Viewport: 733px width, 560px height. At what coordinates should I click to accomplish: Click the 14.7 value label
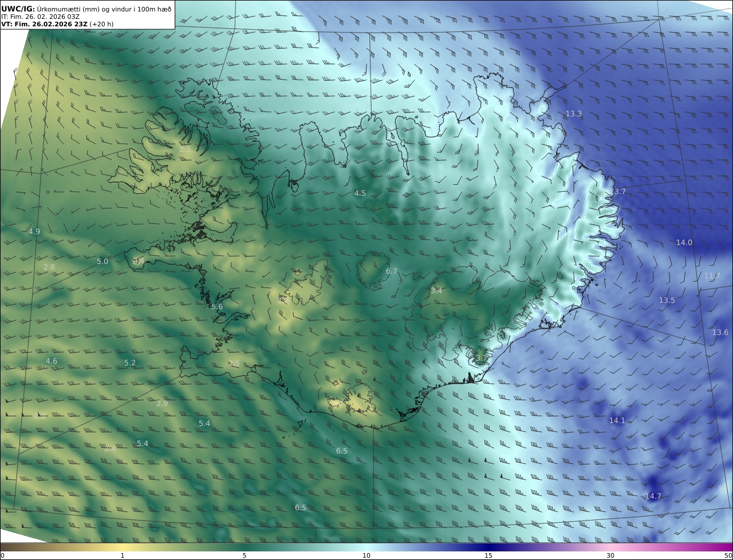pos(653,496)
